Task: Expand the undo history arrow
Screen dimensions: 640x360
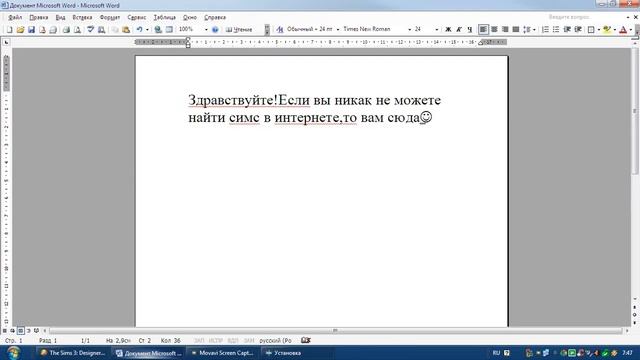Action: [147, 29]
